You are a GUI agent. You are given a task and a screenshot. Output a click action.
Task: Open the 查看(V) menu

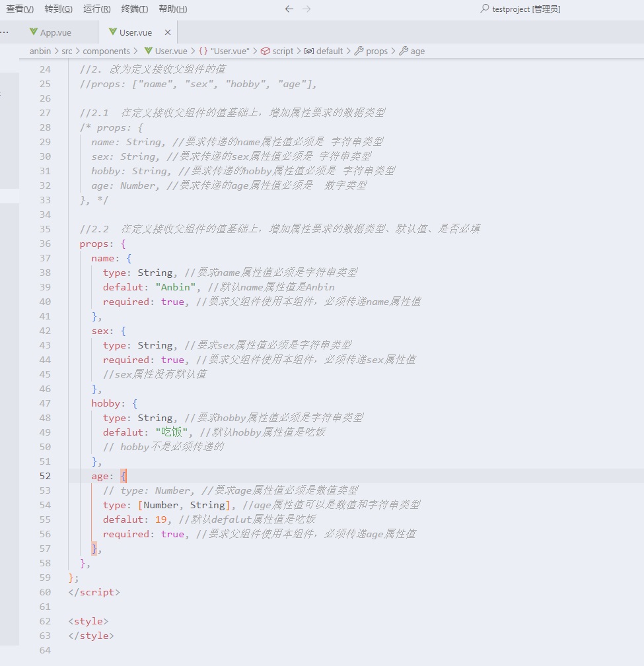point(20,9)
